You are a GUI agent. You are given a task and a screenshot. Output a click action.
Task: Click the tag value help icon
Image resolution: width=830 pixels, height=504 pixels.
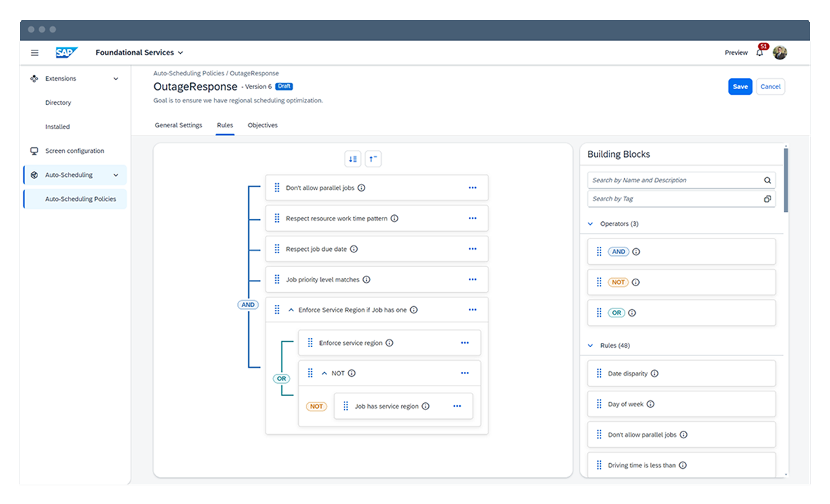(x=767, y=199)
